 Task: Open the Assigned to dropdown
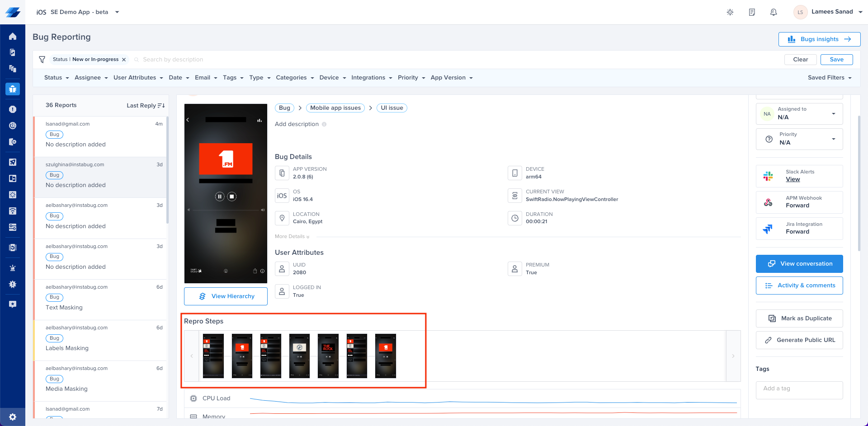[x=834, y=113]
